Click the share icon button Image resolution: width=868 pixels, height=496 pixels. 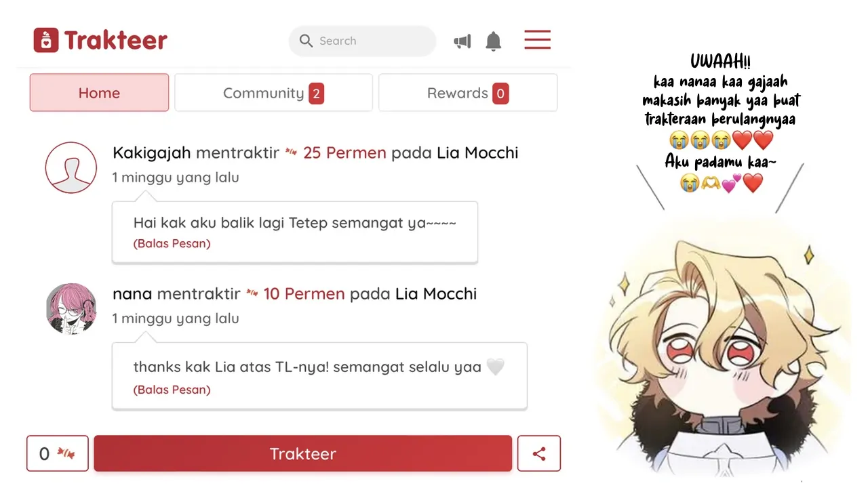(x=539, y=453)
